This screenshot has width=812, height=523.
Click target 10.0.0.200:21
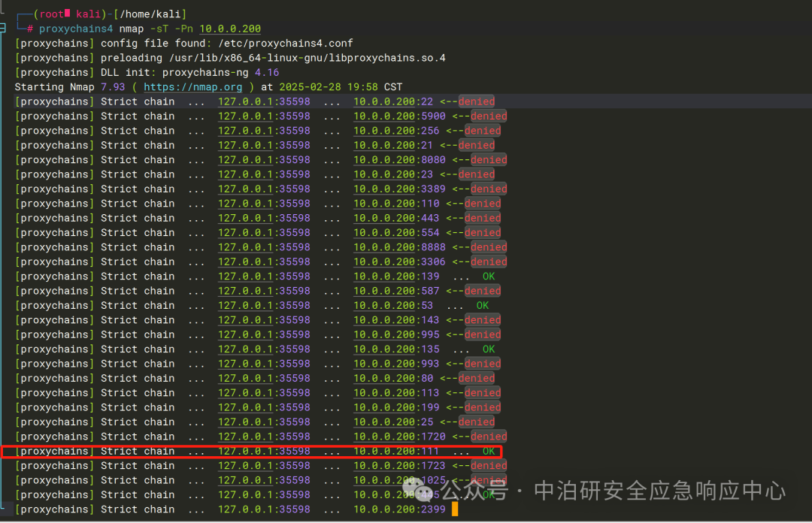[x=393, y=145]
